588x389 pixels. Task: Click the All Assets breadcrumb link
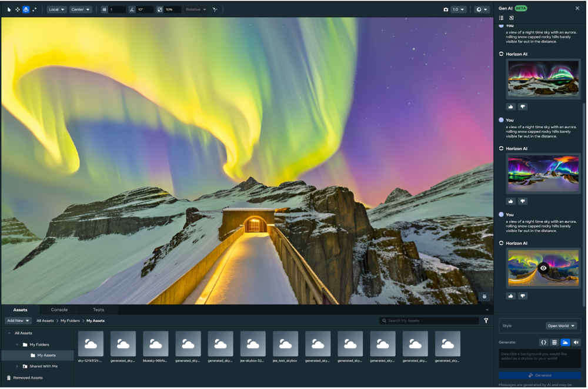[x=45, y=320]
